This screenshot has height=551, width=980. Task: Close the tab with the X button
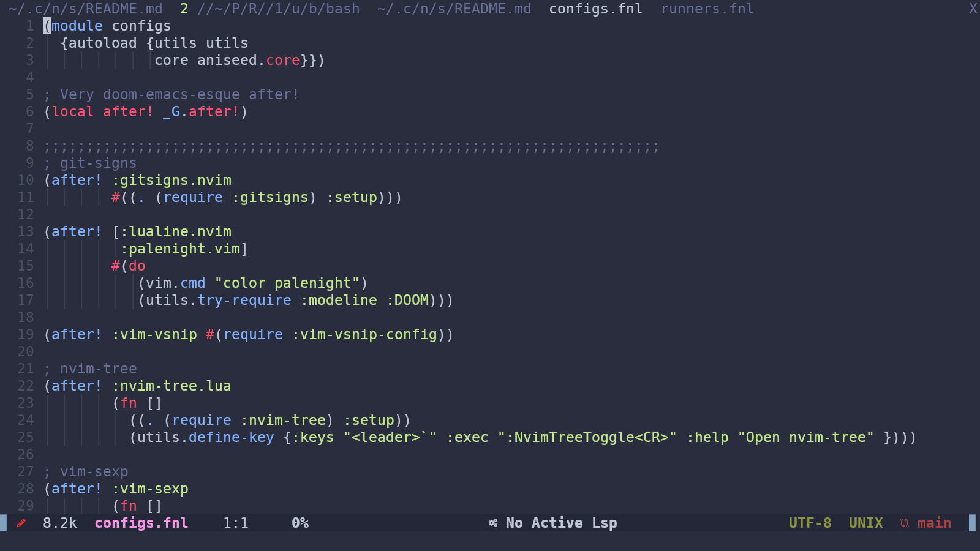point(973,9)
